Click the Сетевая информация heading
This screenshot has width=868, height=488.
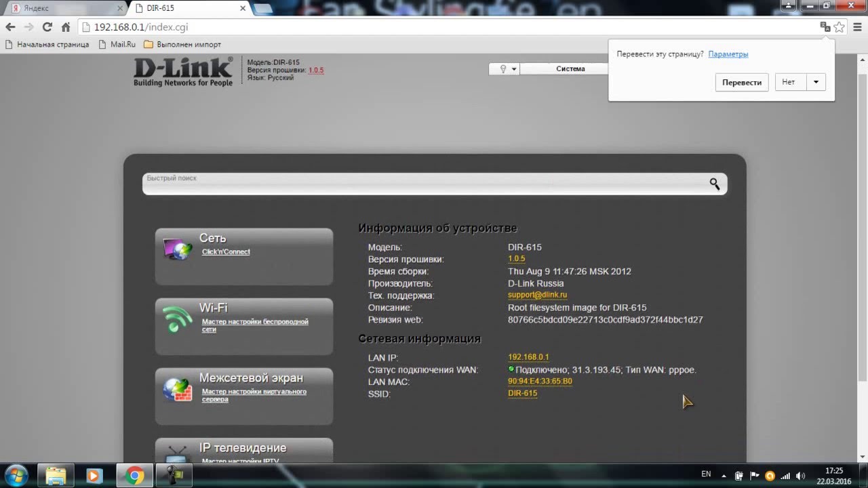tap(420, 339)
